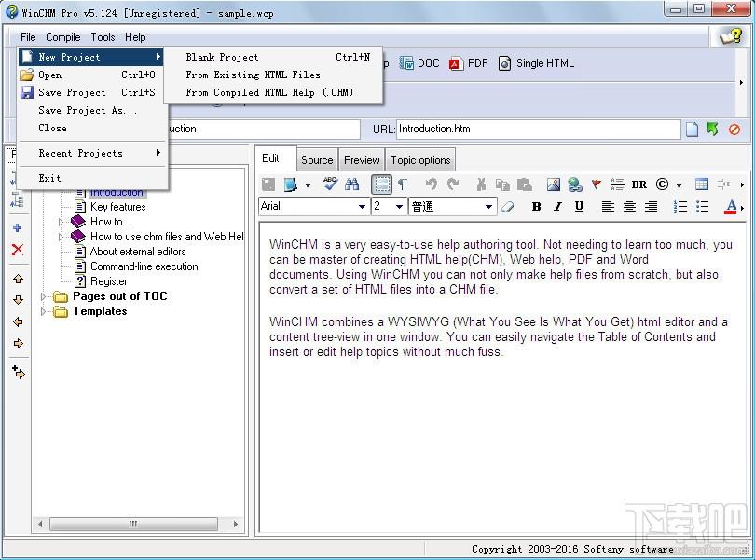Click the spell check icon in editor toolbar
755x560 pixels.
click(330, 184)
